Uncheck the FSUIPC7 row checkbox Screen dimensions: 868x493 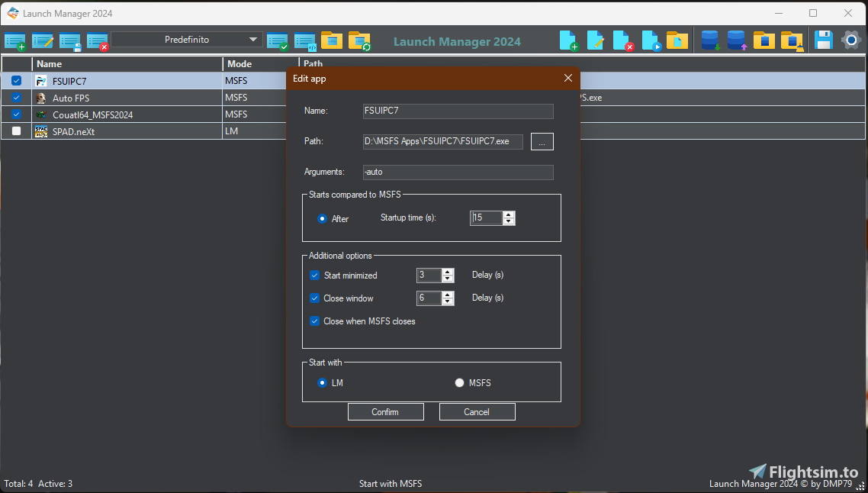pos(17,80)
